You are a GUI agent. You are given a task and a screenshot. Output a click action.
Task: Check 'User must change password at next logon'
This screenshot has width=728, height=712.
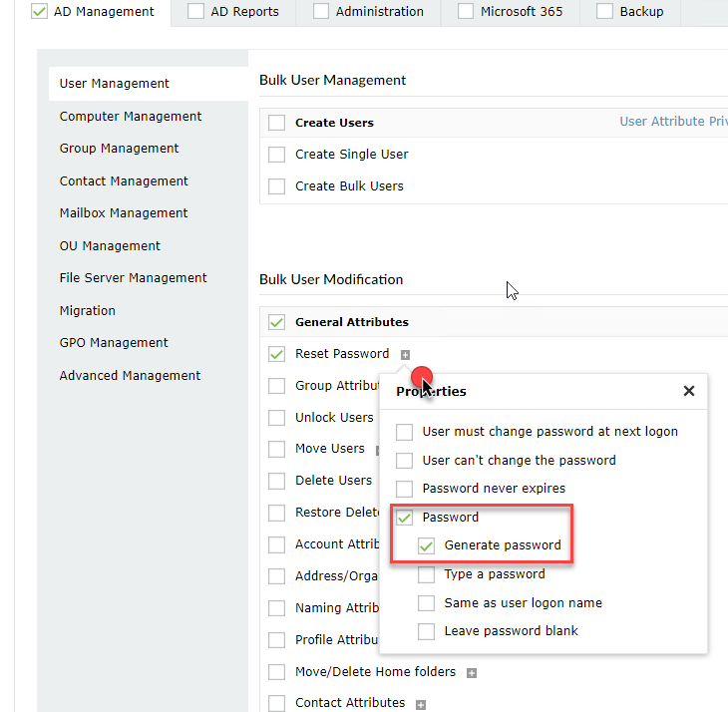coord(405,432)
